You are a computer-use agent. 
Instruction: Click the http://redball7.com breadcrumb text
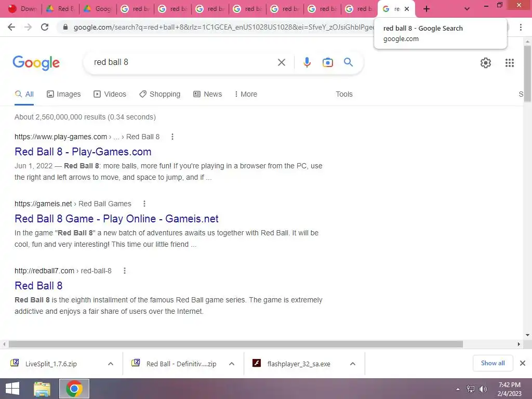[45, 271]
